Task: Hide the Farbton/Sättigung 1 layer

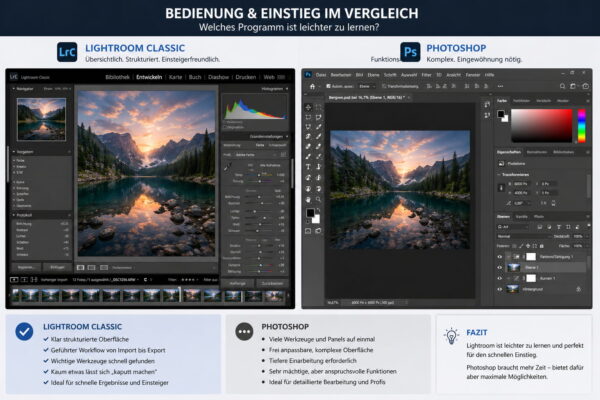Action: click(x=499, y=257)
